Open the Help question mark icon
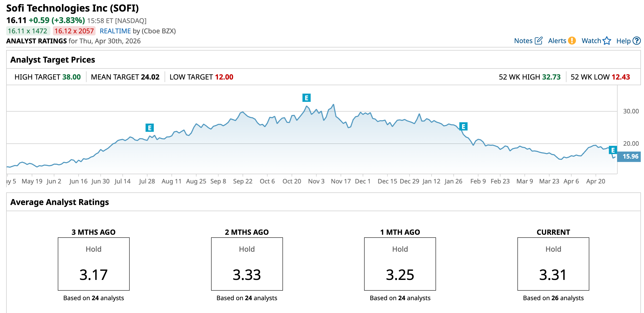 637,41
